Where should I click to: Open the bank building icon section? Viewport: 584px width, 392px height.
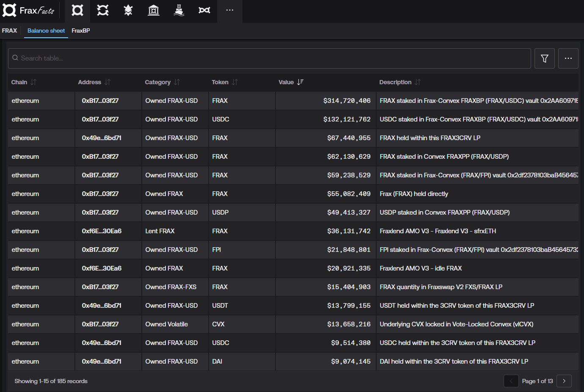click(x=154, y=10)
